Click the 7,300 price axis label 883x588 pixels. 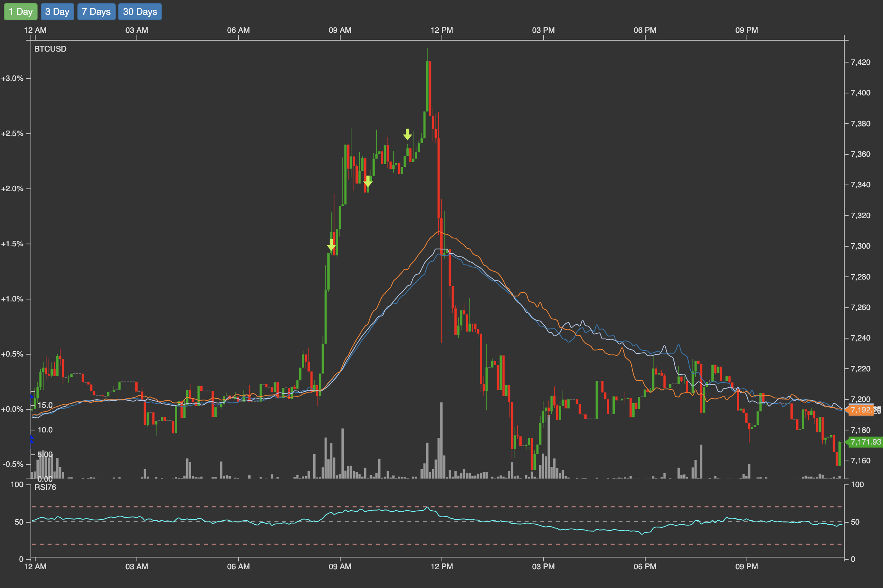861,246
